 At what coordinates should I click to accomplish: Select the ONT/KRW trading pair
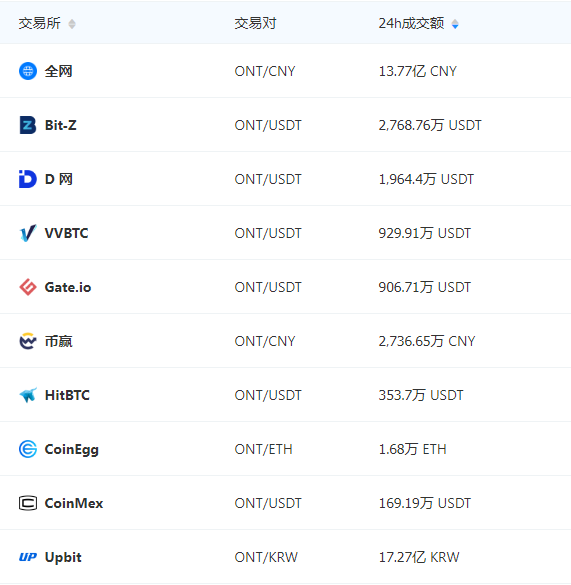pyautogui.click(x=266, y=557)
